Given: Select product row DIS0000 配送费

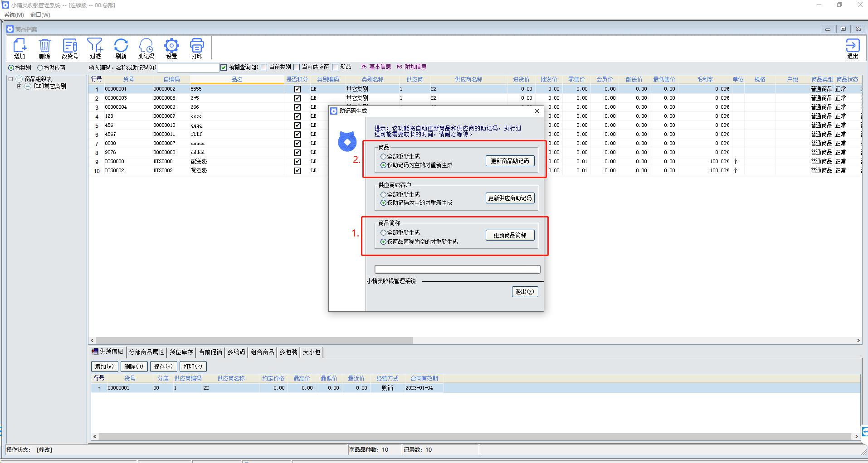Looking at the screenshot, I should point(475,161).
